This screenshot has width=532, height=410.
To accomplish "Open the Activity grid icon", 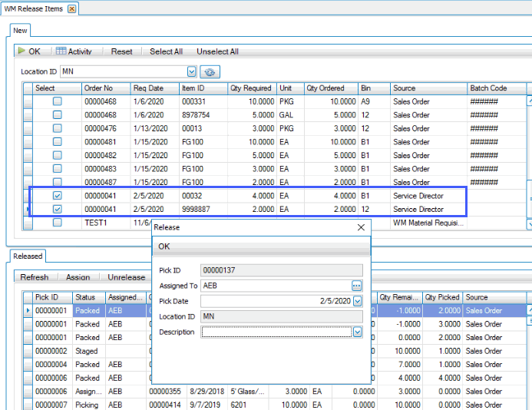I will click(x=61, y=51).
